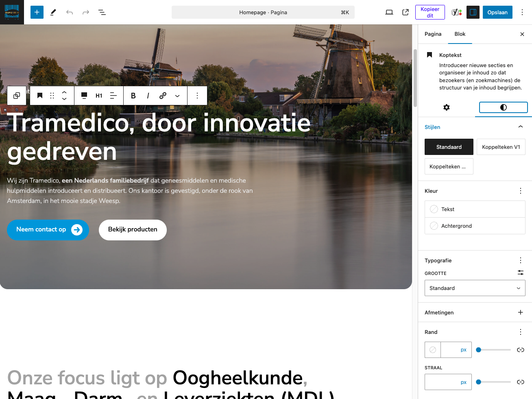This screenshot has width=532, height=399.
Task: Open the Yoast SEO panel icon
Action: pos(457,12)
